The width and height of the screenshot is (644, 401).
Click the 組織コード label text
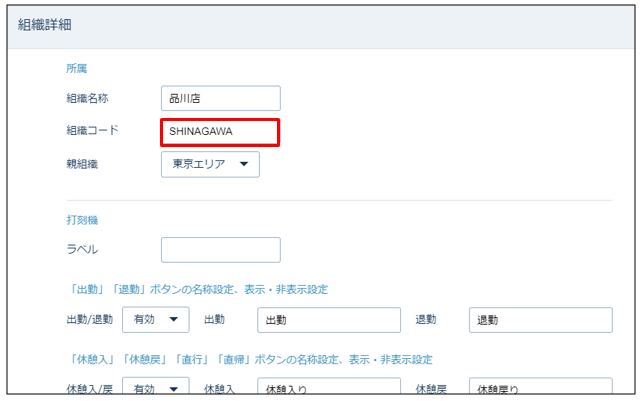(92, 131)
